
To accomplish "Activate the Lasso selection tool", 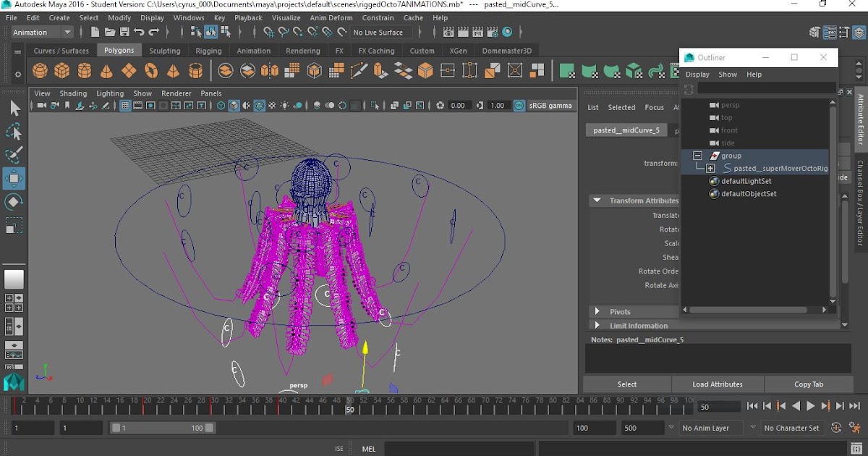I will [14, 132].
